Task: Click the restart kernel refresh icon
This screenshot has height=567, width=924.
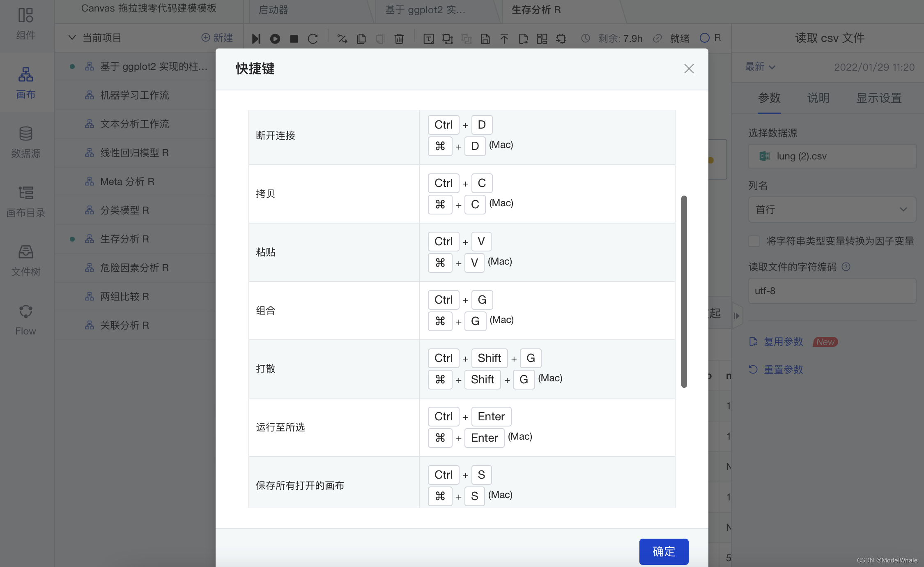Action: point(313,39)
